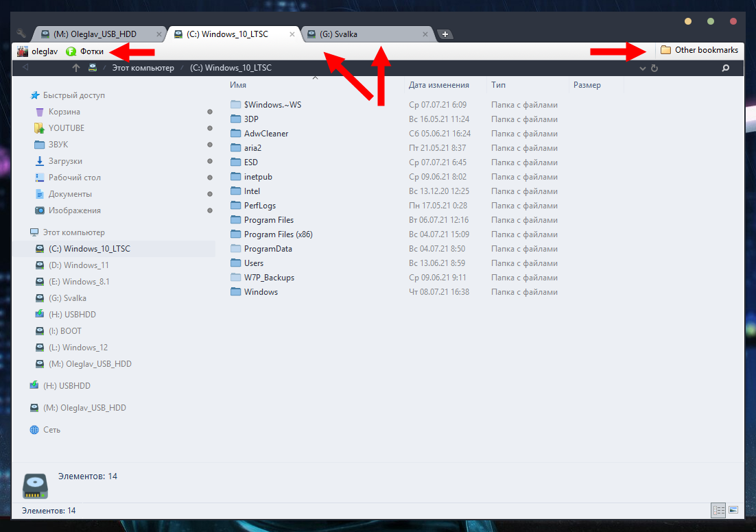Open the oleglav bookmark
This screenshot has width=756, height=532.
[x=38, y=51]
